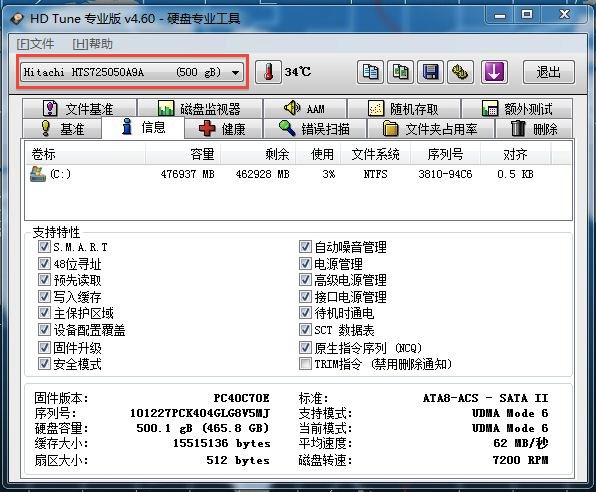Toggle the S.M.A.R.T checkbox
Viewport: 596px width, 492px height.
(44, 247)
